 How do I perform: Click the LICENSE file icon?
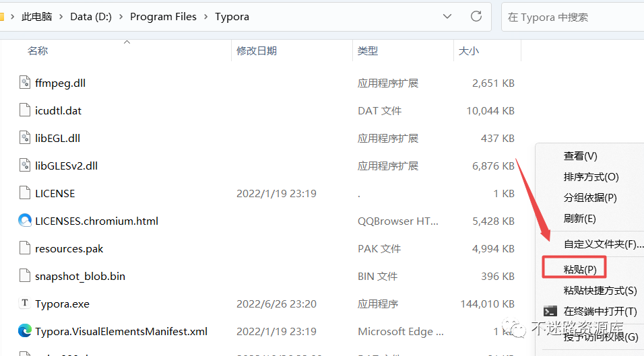25,192
